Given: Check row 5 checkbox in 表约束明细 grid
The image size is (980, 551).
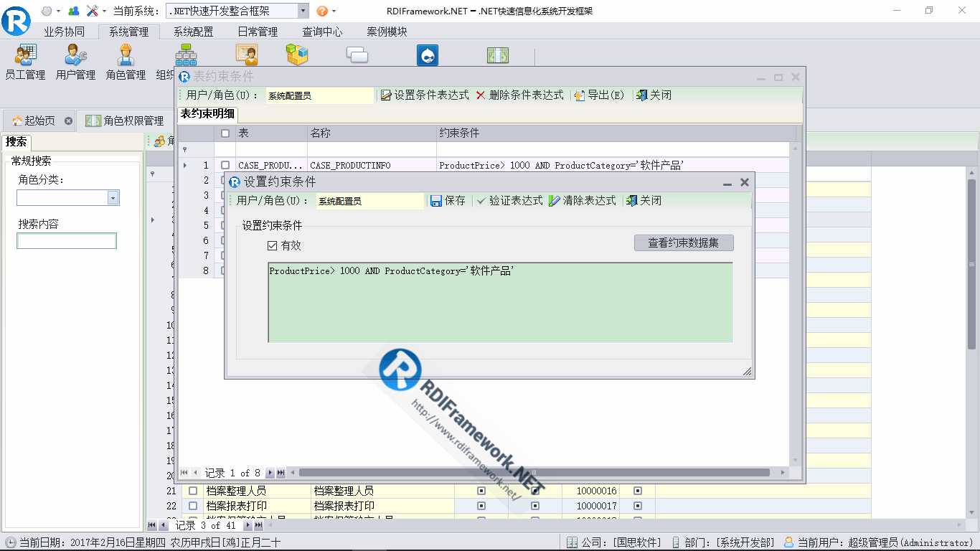Looking at the screenshot, I should pyautogui.click(x=222, y=226).
